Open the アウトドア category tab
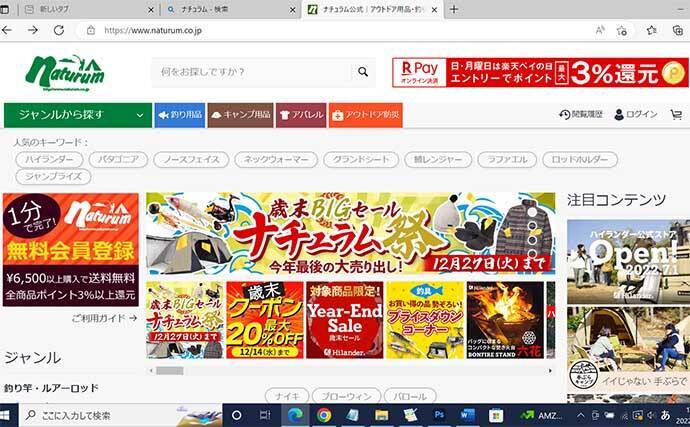Screen dimensions: 690x427 click(x=366, y=115)
